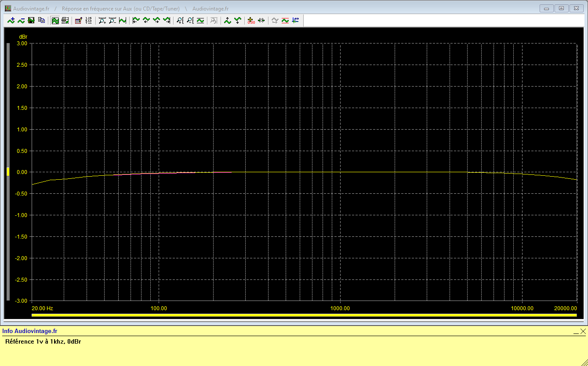Click the add curve icon with plus sign
The width and height of the screenshot is (588, 366).
[11, 20]
